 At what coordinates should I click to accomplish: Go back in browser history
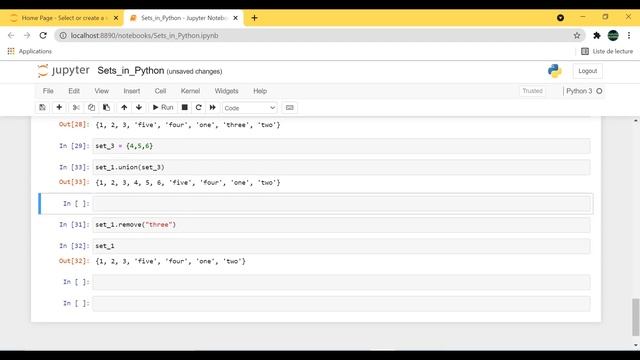coord(11,36)
